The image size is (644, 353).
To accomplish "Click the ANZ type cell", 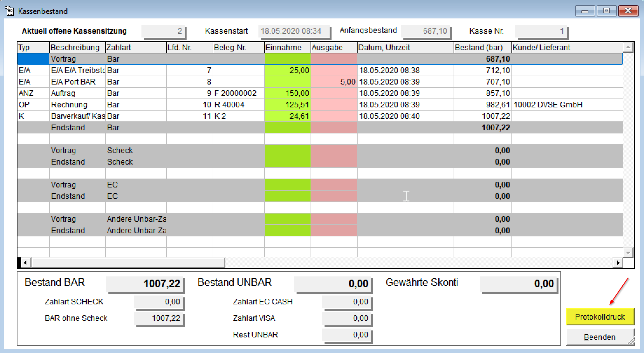I will pyautogui.click(x=33, y=93).
